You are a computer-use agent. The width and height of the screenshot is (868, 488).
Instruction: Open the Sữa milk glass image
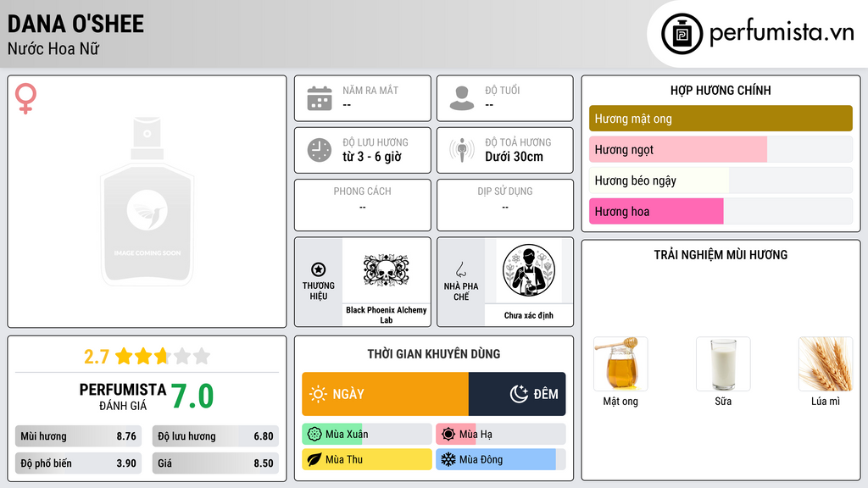click(x=723, y=364)
